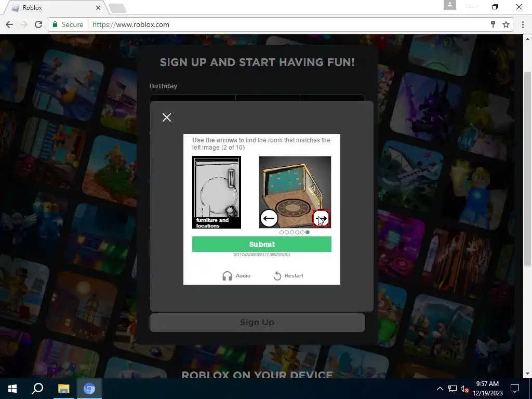Image resolution: width=532 pixels, height=399 pixels.
Task: Click the dimmed Sign Up button
Action: (x=257, y=322)
